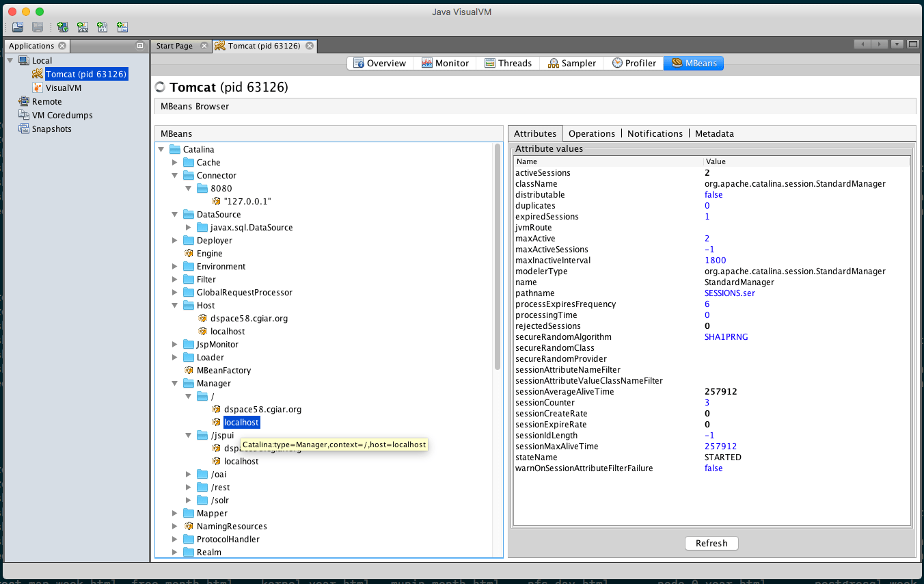Image resolution: width=924 pixels, height=584 pixels.
Task: Switch to the Operations tab
Action: click(x=592, y=134)
